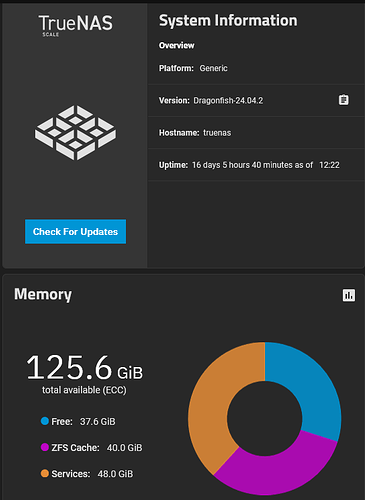Click the blue Free legend dot
Viewport: 365px width, 500px height.
[x=45, y=421]
